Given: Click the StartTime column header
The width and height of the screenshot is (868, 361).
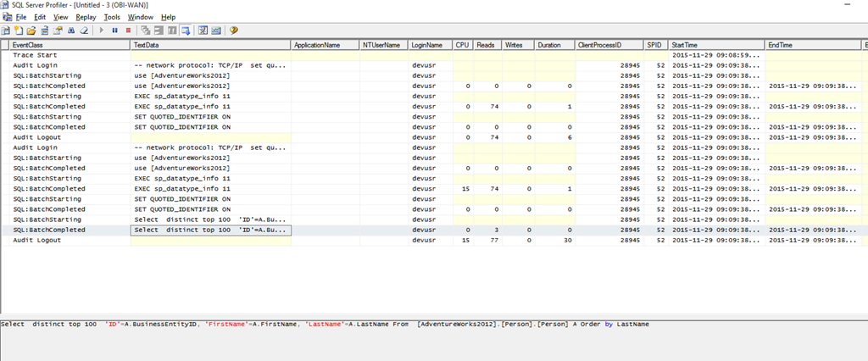Looking at the screenshot, I should (x=686, y=44).
